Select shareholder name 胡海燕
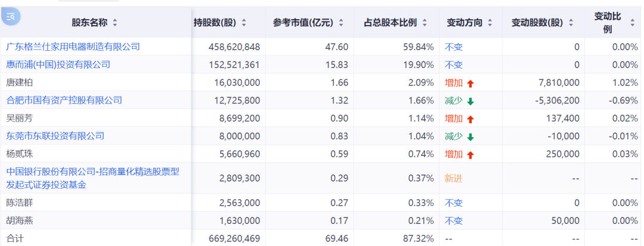The height and width of the screenshot is (246, 644). click(20, 221)
